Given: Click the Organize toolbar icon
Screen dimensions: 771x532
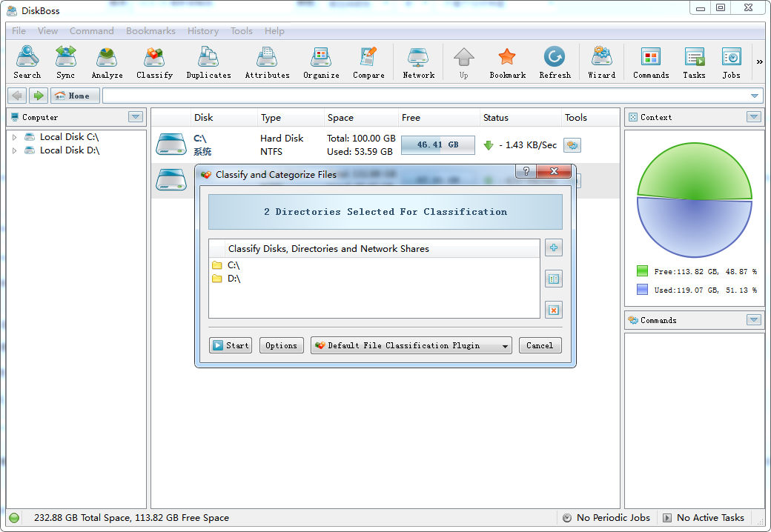Looking at the screenshot, I should pyautogui.click(x=321, y=62).
